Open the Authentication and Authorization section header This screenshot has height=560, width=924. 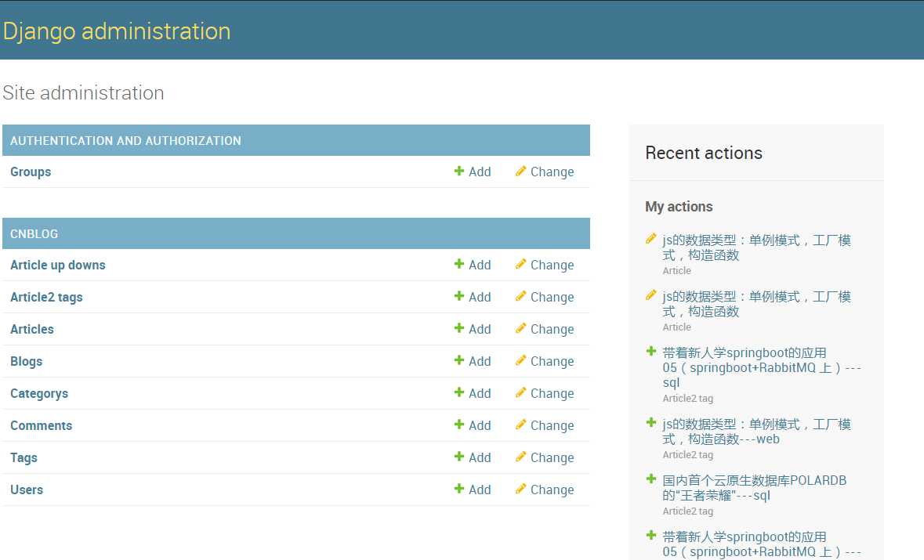(x=125, y=141)
